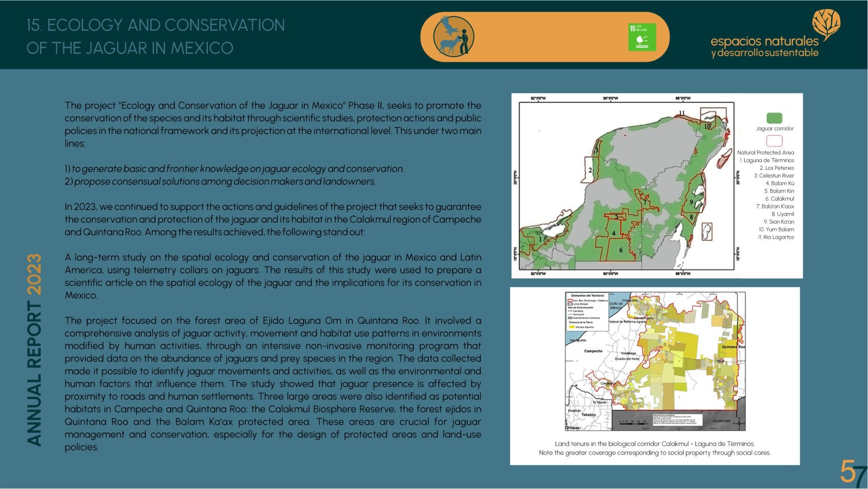Click '10. Yum Balam' legend entry
This screenshot has width=868, height=489.
coord(776,230)
